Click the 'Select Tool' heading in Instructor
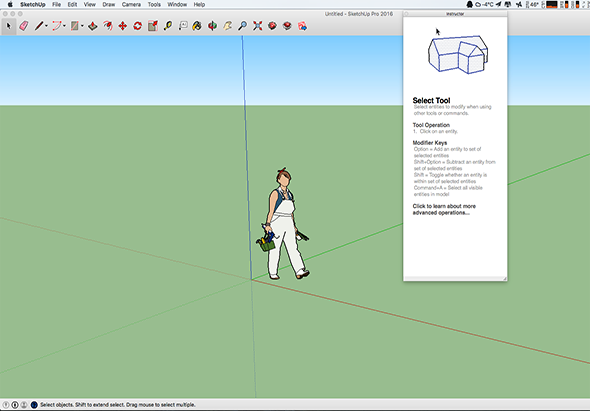 [431, 100]
